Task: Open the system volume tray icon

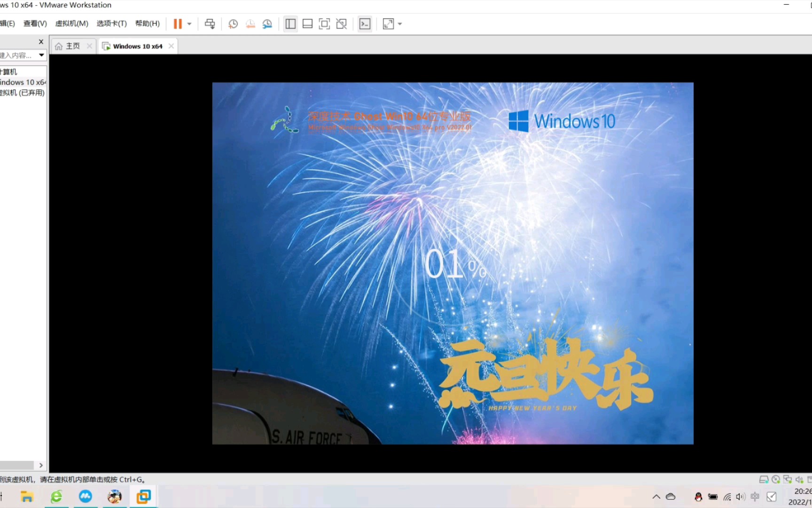Action: 741,497
